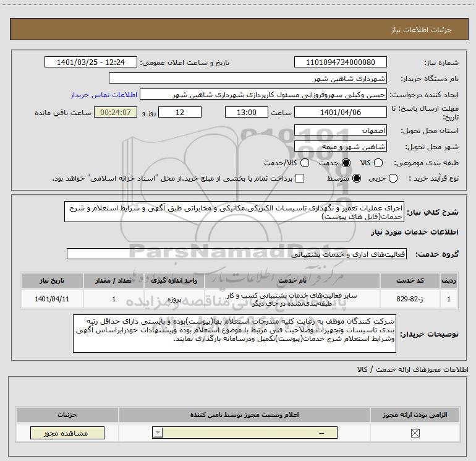Click the remaining time counter 00:24:07

[116, 112]
